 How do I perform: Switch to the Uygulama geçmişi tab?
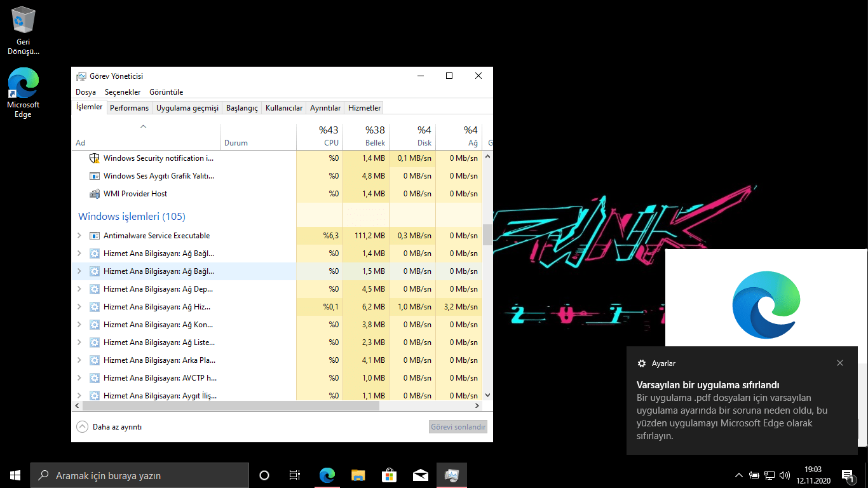187,108
